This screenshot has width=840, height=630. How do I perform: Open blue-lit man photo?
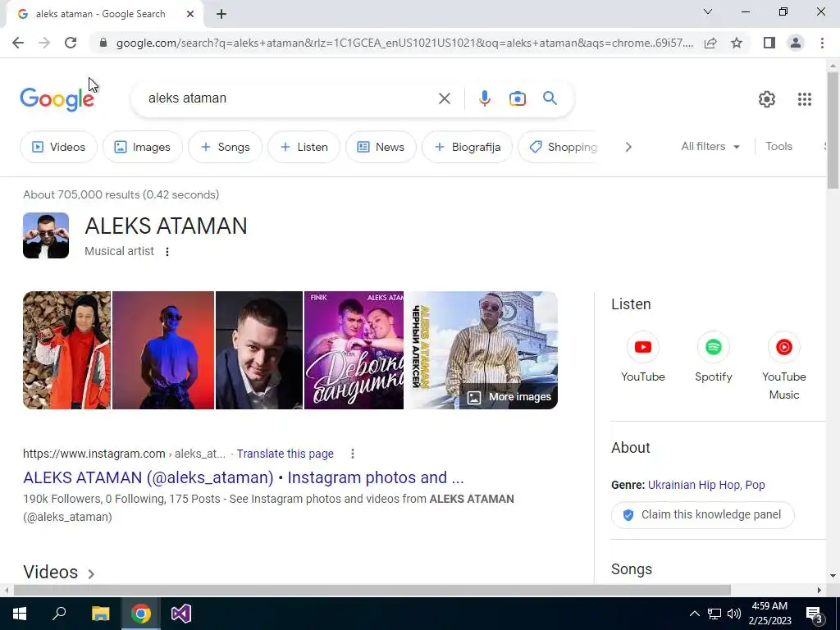163,350
